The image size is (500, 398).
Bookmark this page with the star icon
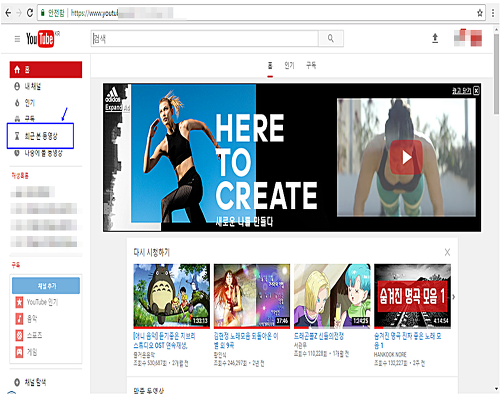tap(480, 13)
